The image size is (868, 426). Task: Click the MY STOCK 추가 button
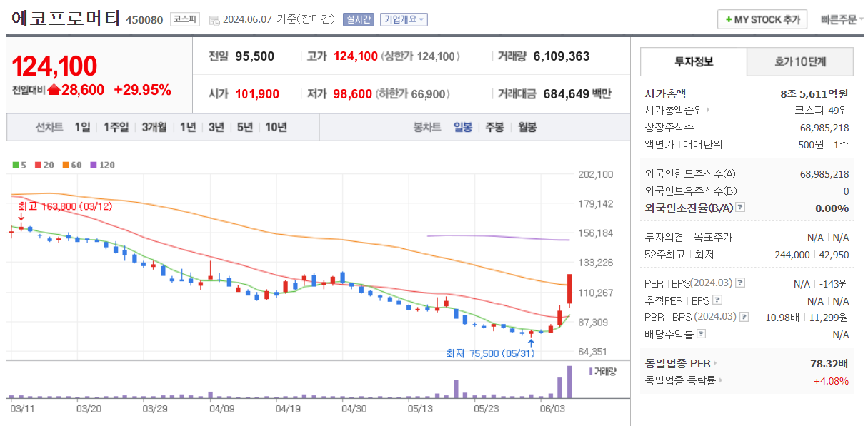(761, 19)
